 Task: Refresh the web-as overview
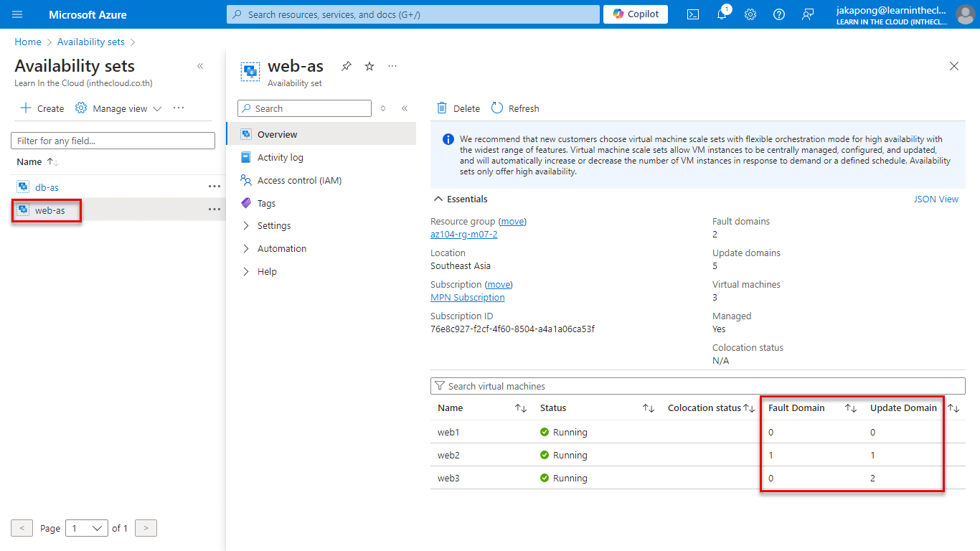515,108
